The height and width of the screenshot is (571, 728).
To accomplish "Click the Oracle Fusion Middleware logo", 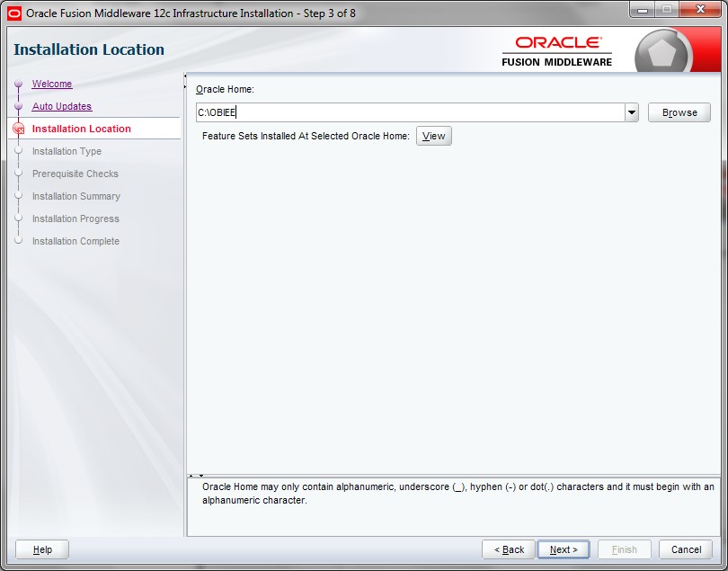I will click(x=556, y=51).
